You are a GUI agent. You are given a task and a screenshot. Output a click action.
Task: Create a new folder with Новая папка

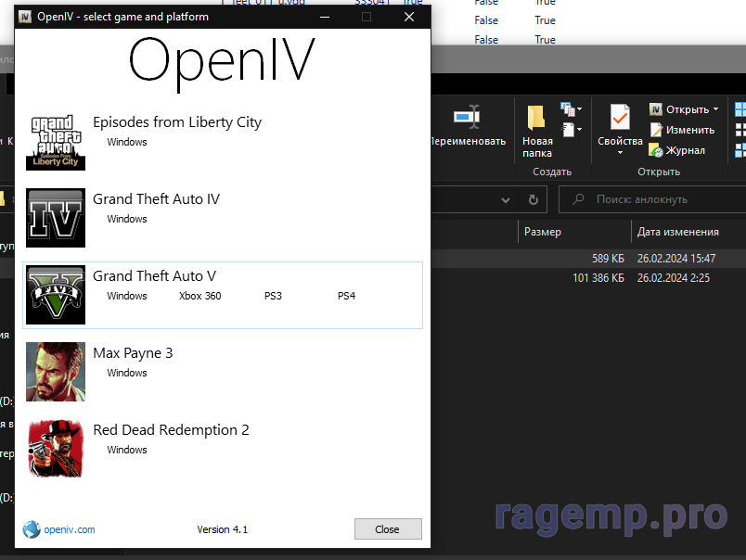pyautogui.click(x=537, y=130)
